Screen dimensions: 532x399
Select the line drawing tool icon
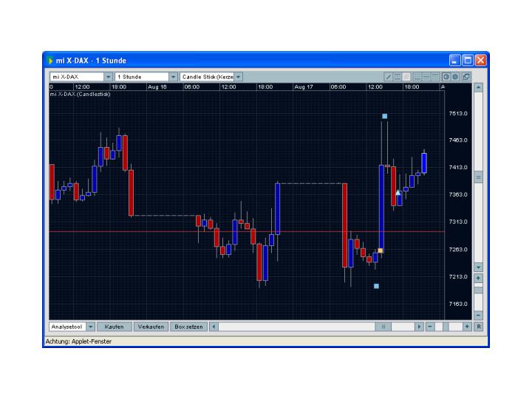point(389,77)
